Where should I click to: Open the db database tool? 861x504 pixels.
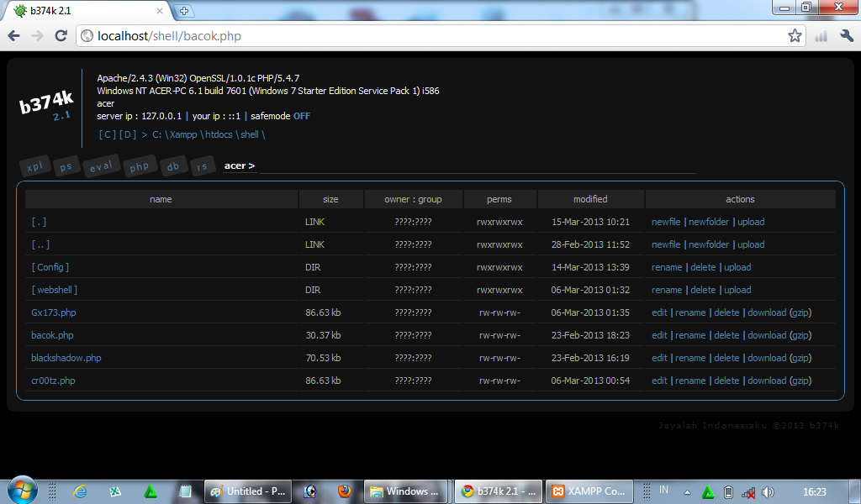(173, 165)
